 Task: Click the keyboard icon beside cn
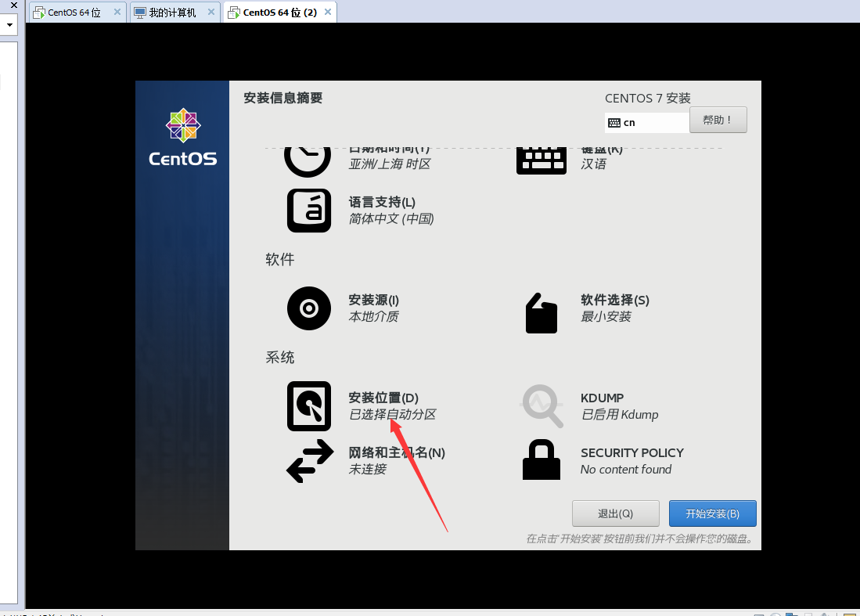click(614, 123)
